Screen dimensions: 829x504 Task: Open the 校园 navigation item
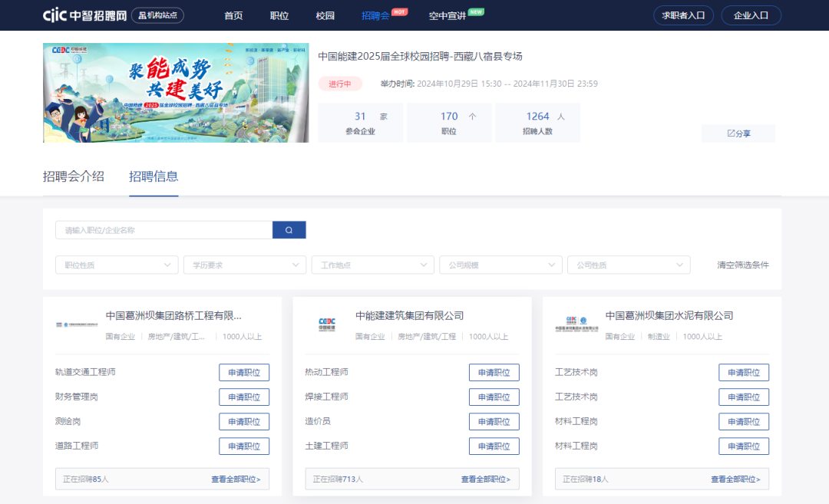click(325, 16)
